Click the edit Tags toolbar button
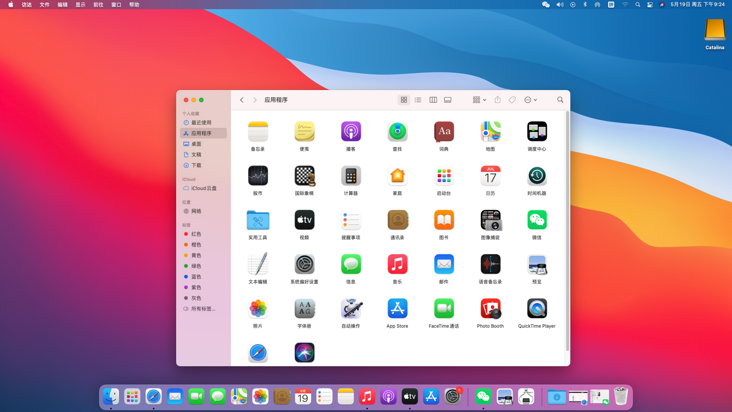The width and height of the screenshot is (732, 412). click(x=512, y=100)
